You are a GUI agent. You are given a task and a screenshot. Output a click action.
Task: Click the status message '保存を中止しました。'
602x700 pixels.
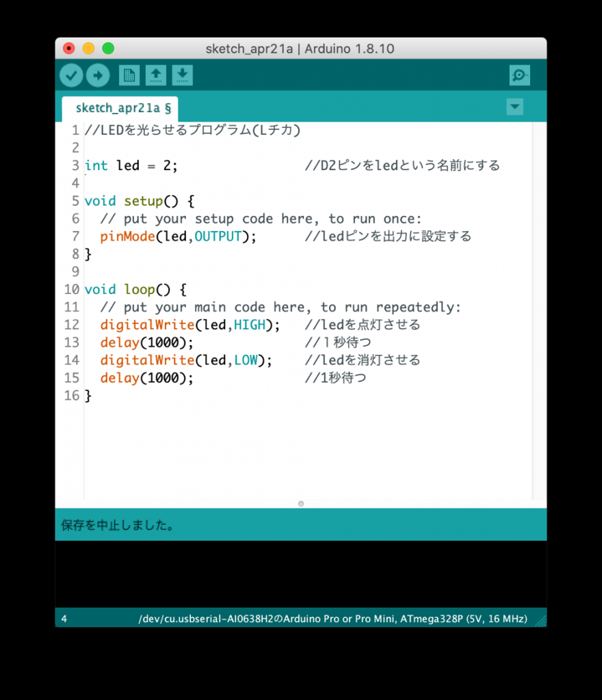coord(118,525)
